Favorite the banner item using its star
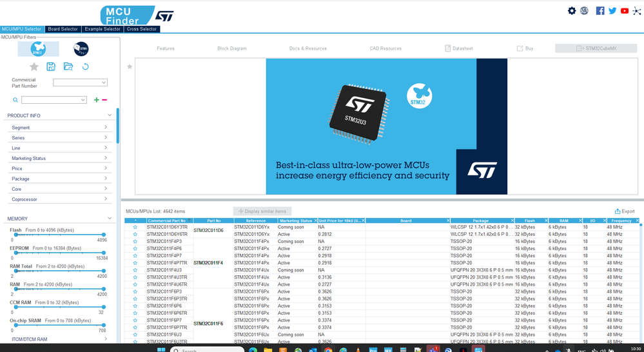 pos(130,66)
